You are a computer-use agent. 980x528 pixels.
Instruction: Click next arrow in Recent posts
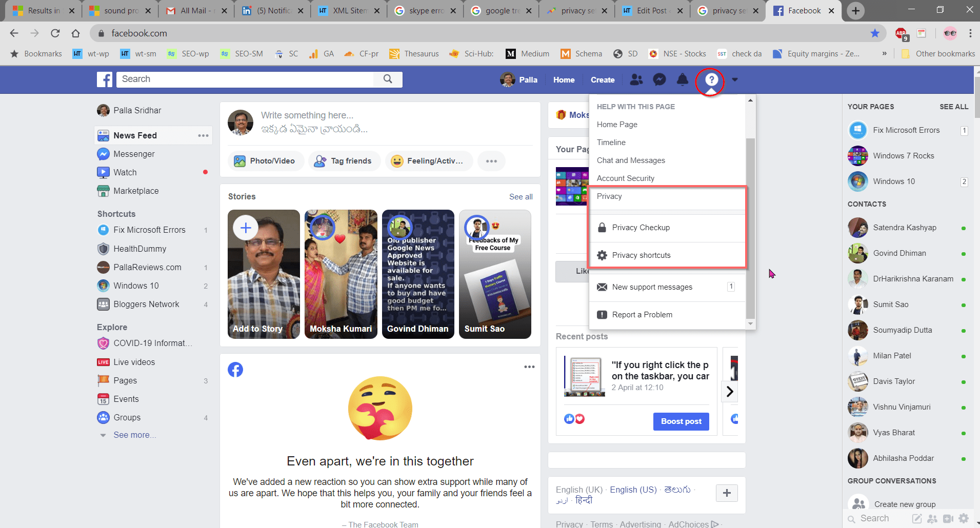[730, 392]
